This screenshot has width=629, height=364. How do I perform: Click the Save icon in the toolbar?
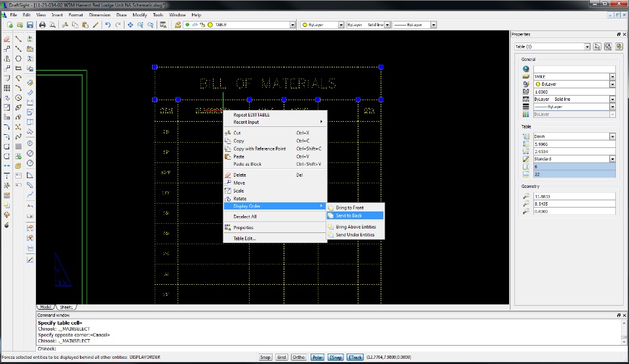coord(29,25)
